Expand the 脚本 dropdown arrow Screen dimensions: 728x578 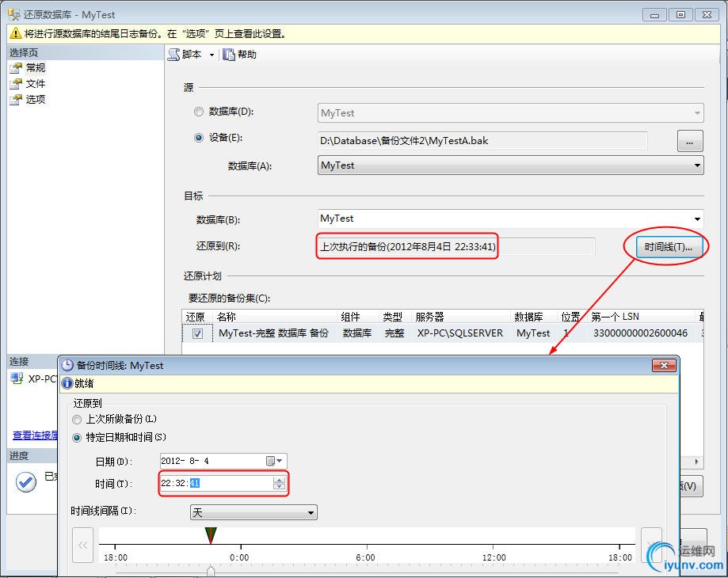pyautogui.click(x=212, y=55)
